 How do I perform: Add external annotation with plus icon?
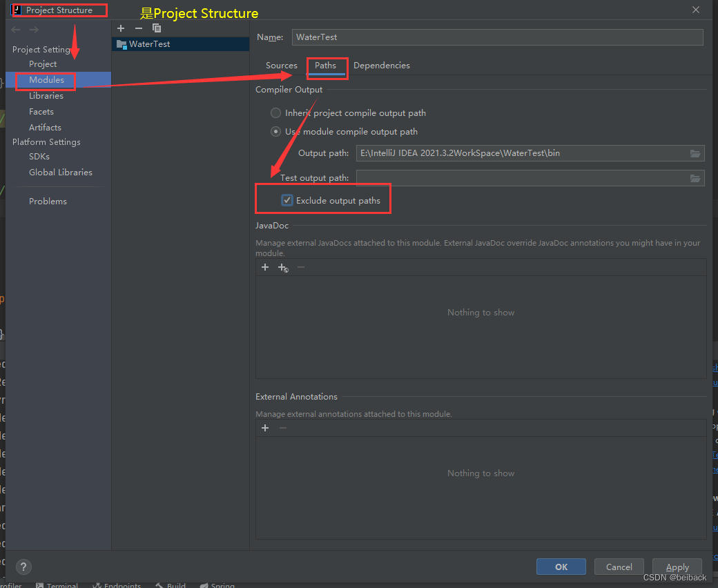click(x=265, y=428)
